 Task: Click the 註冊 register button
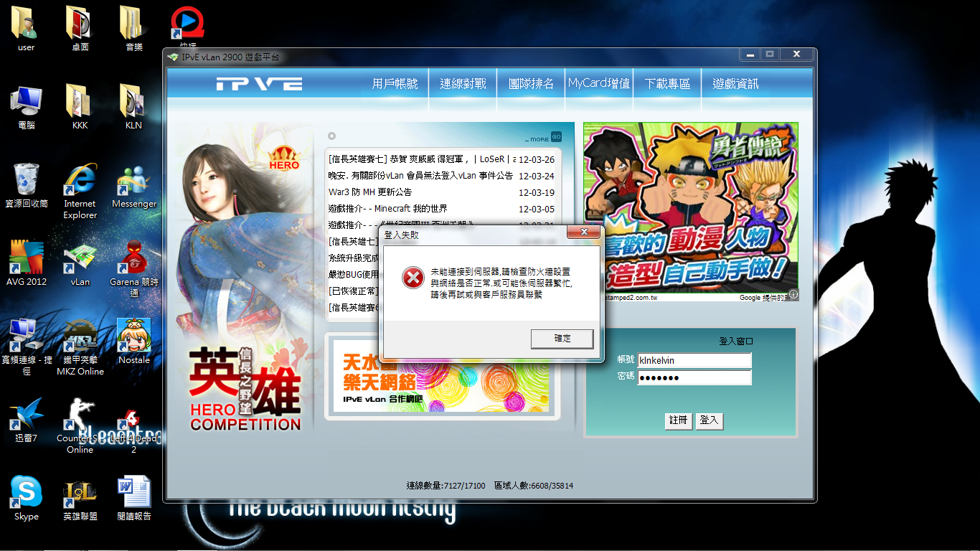[678, 420]
